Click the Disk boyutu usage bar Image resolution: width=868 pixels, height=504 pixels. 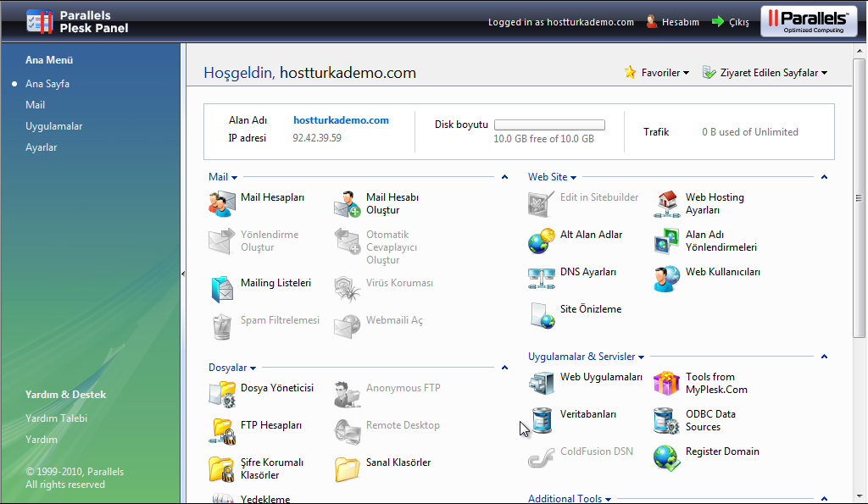[x=549, y=124]
